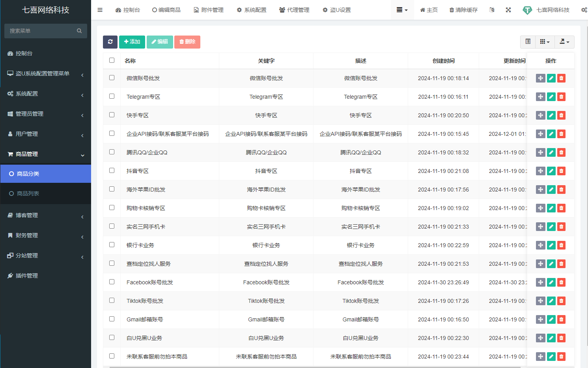Click the 添加 button to add a category
Image resolution: width=588 pixels, height=368 pixels.
132,42
